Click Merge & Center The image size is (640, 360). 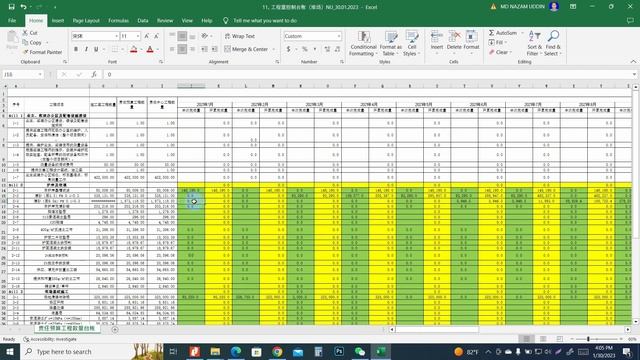tap(246, 49)
